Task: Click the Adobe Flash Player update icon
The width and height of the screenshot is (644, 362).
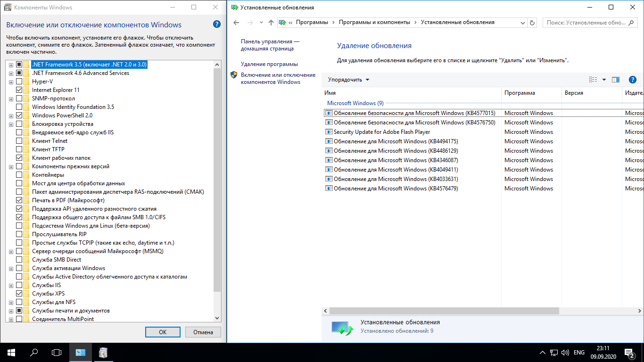Action: click(329, 132)
